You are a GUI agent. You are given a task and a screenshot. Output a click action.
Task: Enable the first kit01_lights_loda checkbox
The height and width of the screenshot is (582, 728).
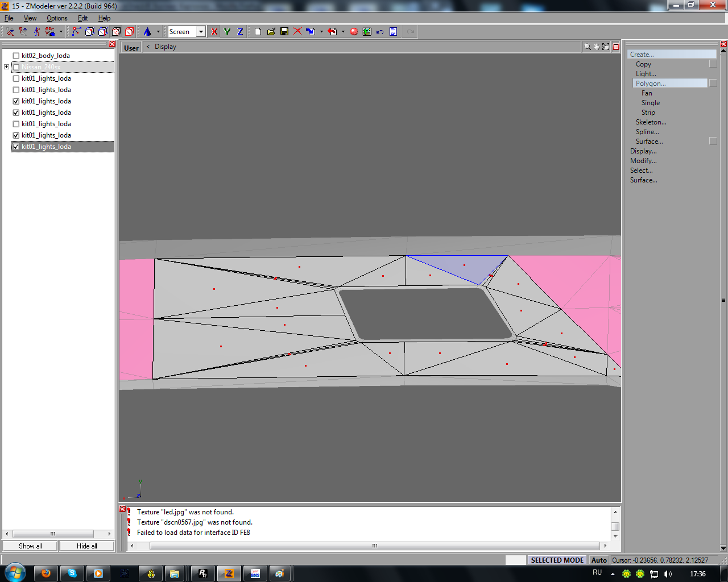16,78
